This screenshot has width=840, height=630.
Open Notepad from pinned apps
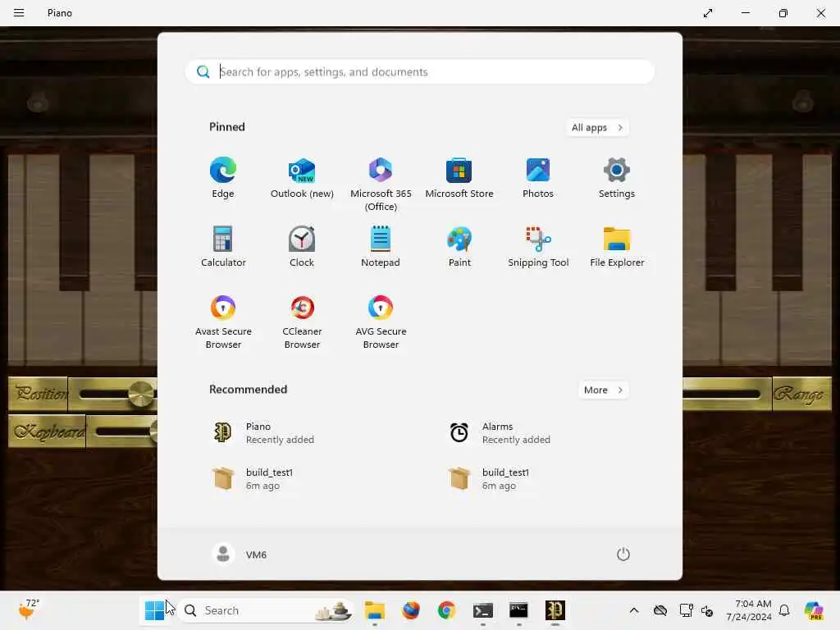tap(381, 246)
